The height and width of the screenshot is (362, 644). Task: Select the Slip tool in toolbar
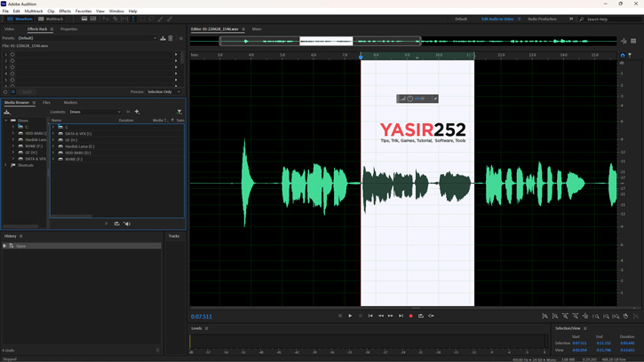(x=124, y=19)
